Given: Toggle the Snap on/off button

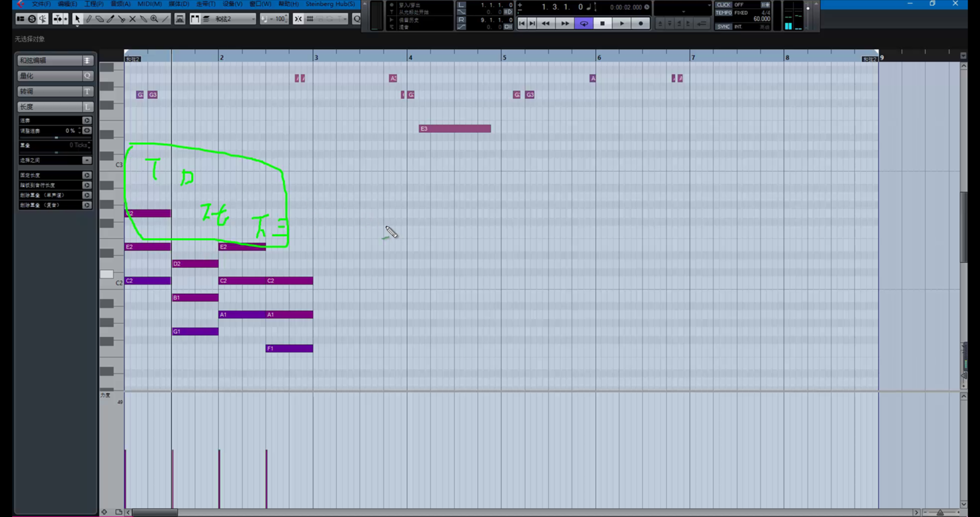Looking at the screenshot, I should pyautogui.click(x=298, y=19).
